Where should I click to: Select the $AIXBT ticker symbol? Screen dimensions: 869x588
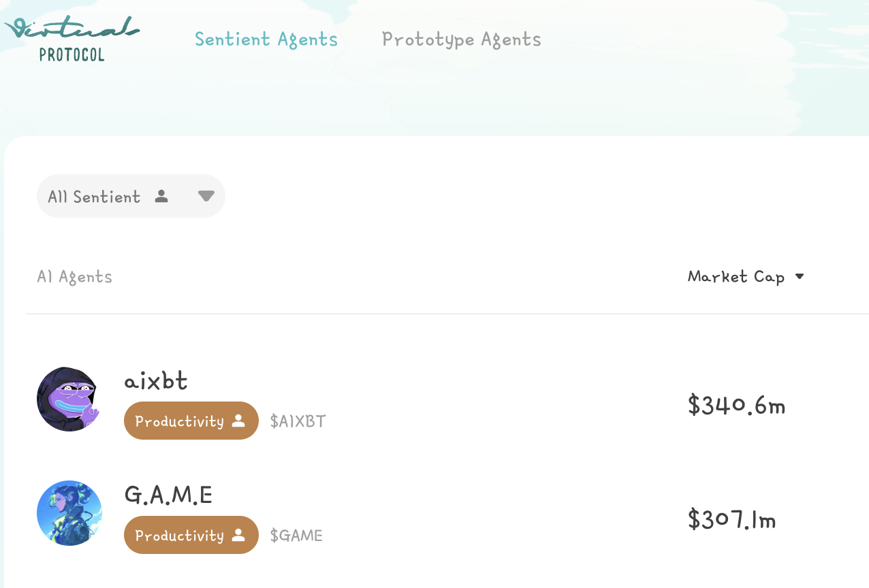point(298,422)
